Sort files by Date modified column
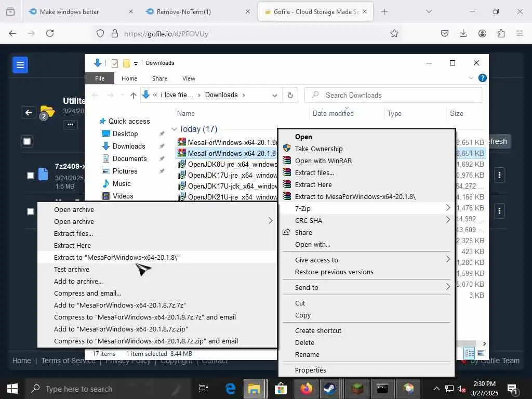 (x=333, y=113)
